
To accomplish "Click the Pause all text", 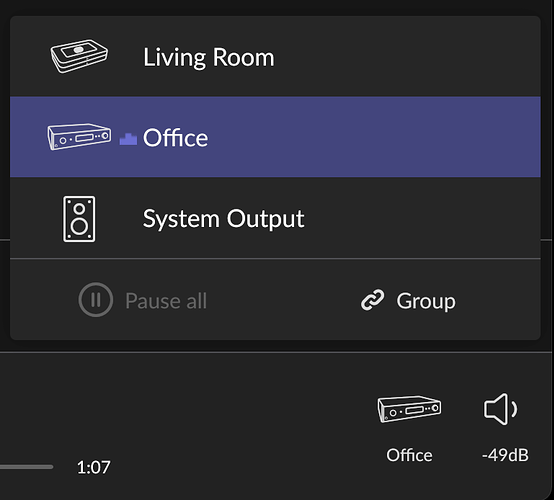I will tap(166, 301).
